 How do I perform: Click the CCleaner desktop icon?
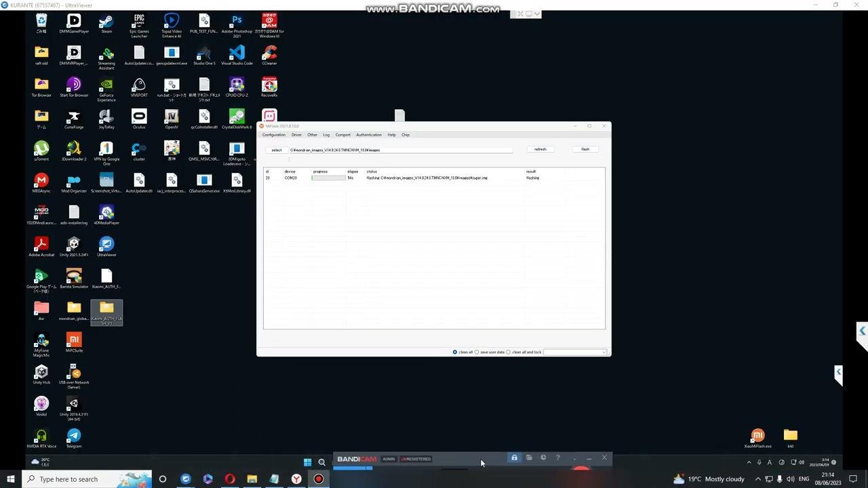[269, 56]
